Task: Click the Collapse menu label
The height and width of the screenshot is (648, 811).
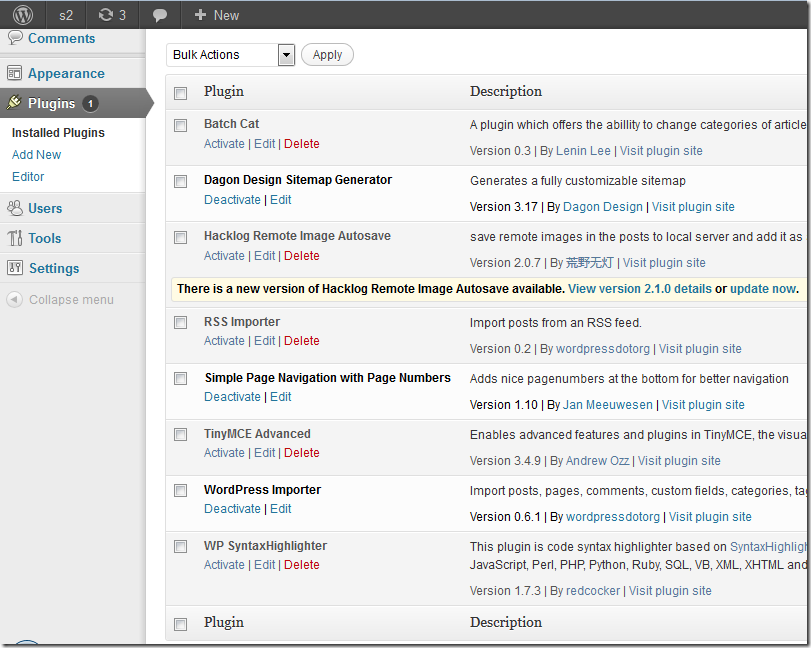Action: (71, 300)
